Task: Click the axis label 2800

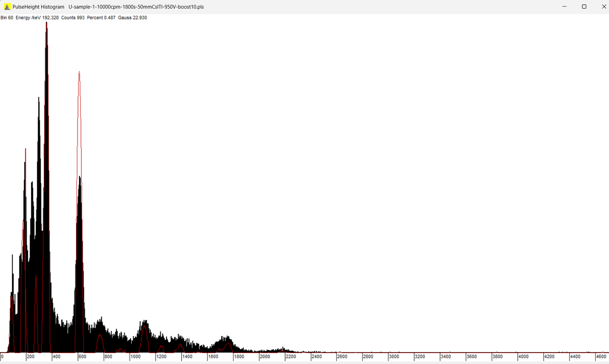Action: (x=368, y=356)
